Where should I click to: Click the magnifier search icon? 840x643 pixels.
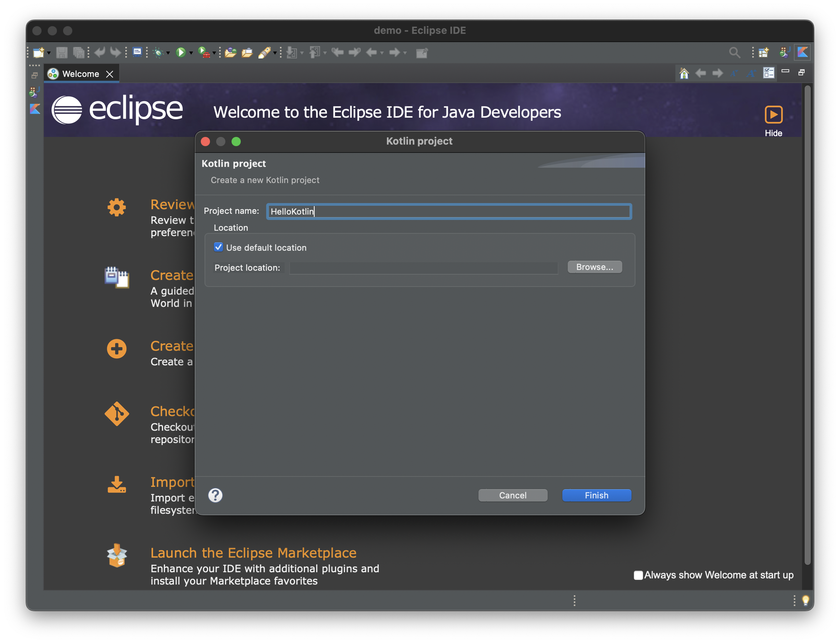[x=734, y=52]
